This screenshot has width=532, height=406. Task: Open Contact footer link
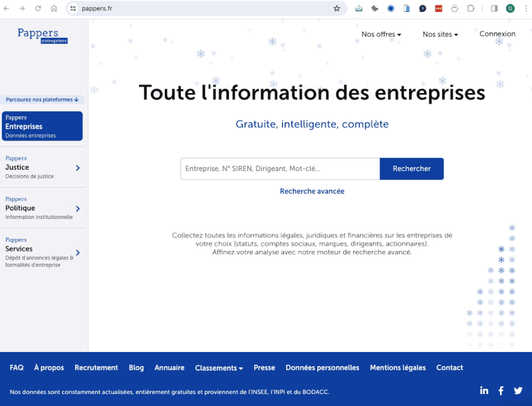click(x=450, y=367)
